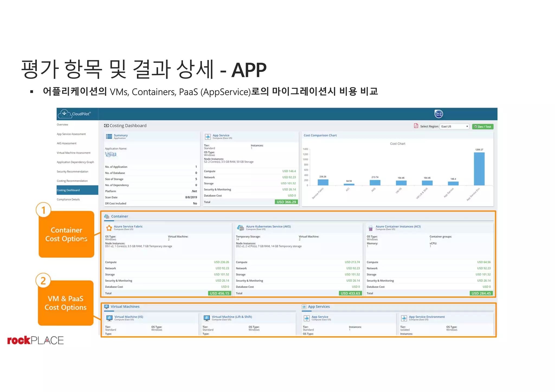Click the ACI bar 64.56
The image size is (555, 392).
pyautogui.click(x=349, y=184)
